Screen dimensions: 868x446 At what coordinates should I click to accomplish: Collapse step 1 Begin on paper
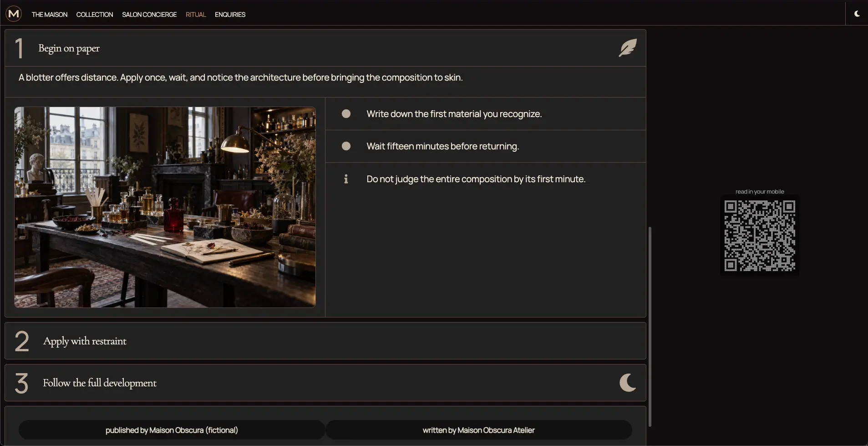[x=325, y=48]
